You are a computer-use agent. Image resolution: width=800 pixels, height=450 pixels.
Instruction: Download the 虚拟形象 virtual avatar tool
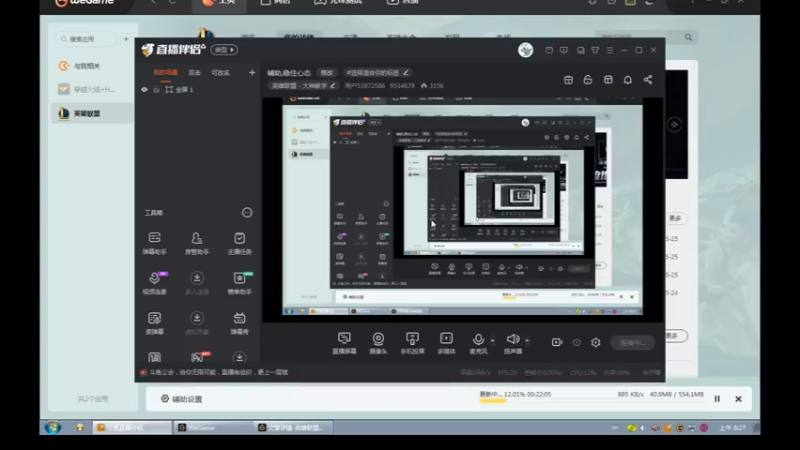point(197,323)
